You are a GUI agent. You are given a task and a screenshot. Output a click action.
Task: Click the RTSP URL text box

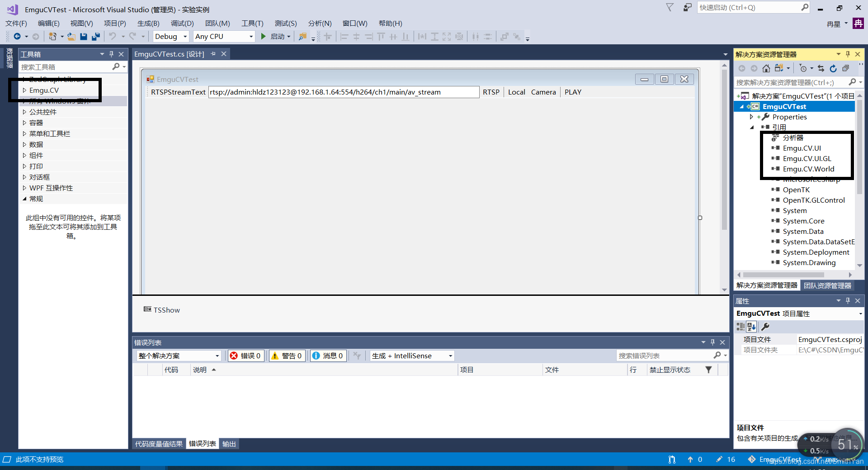344,92
